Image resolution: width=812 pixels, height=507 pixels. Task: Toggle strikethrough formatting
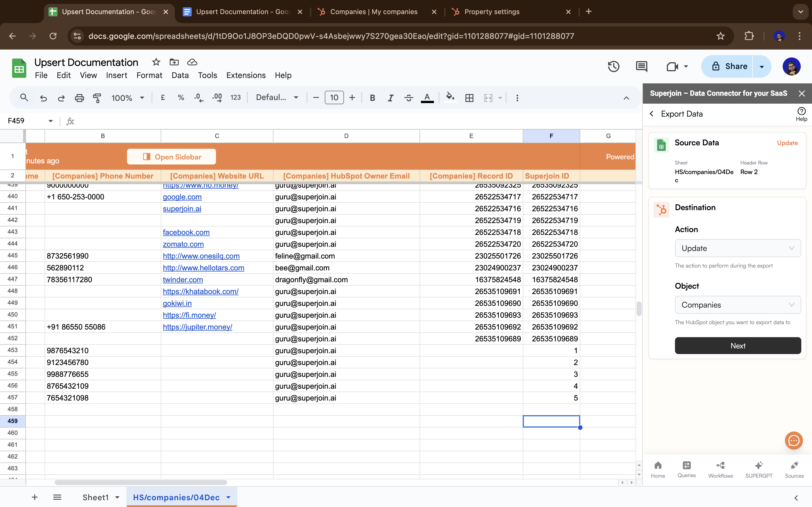click(x=408, y=98)
